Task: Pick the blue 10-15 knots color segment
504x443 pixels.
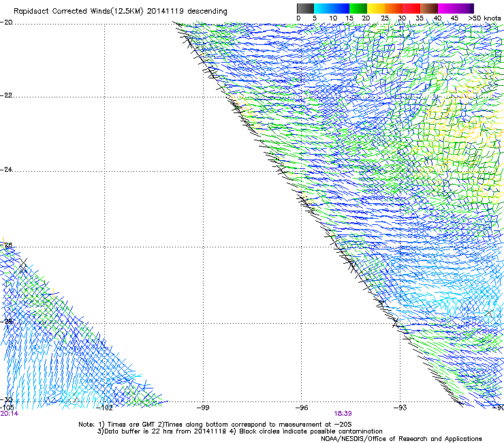Action: pos(341,8)
